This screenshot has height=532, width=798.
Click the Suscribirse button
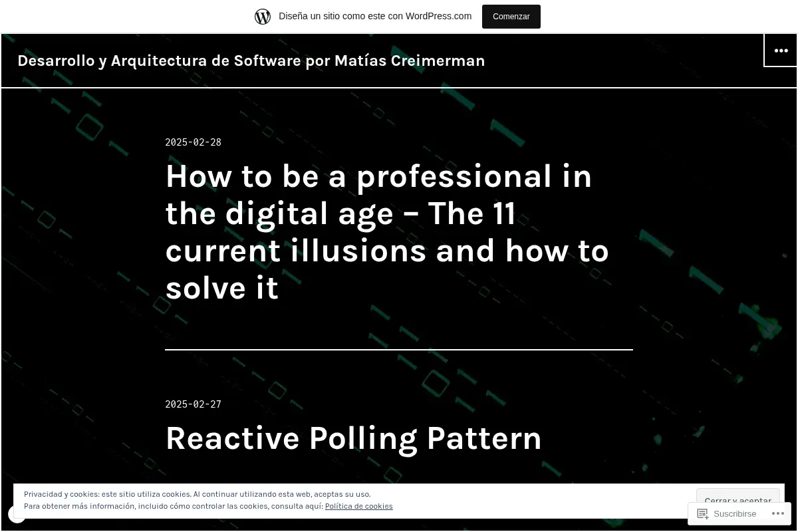(x=726, y=514)
